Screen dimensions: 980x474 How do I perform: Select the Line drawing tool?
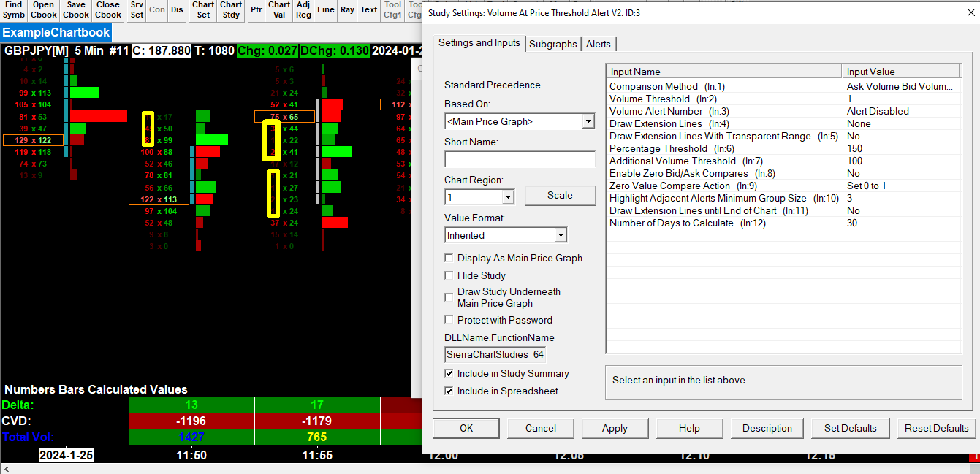click(327, 9)
